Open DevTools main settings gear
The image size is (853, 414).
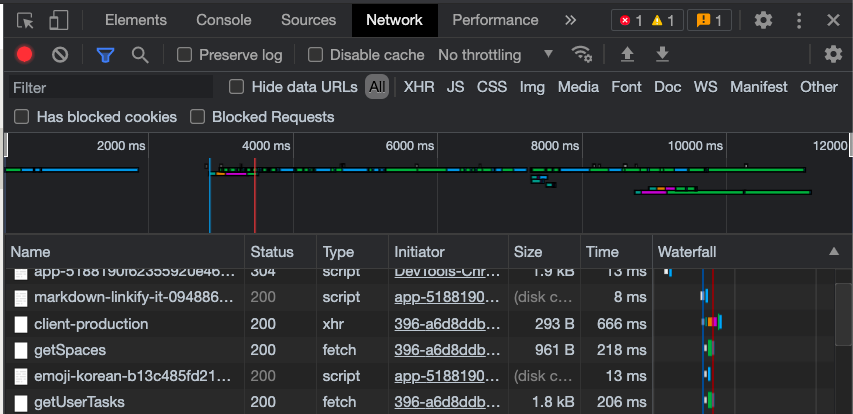point(763,21)
